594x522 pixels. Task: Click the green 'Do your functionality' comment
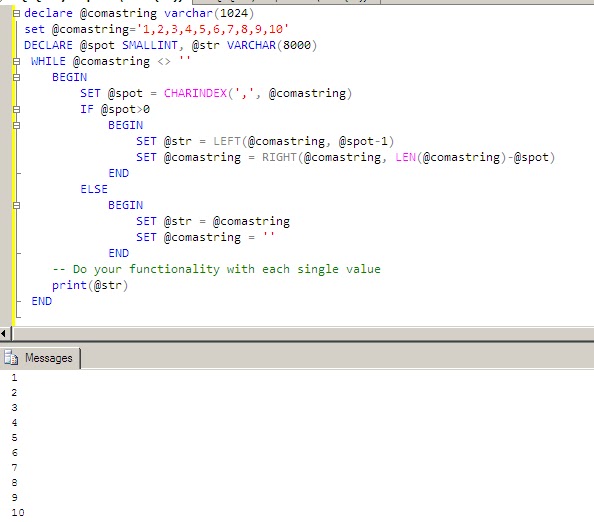point(216,269)
